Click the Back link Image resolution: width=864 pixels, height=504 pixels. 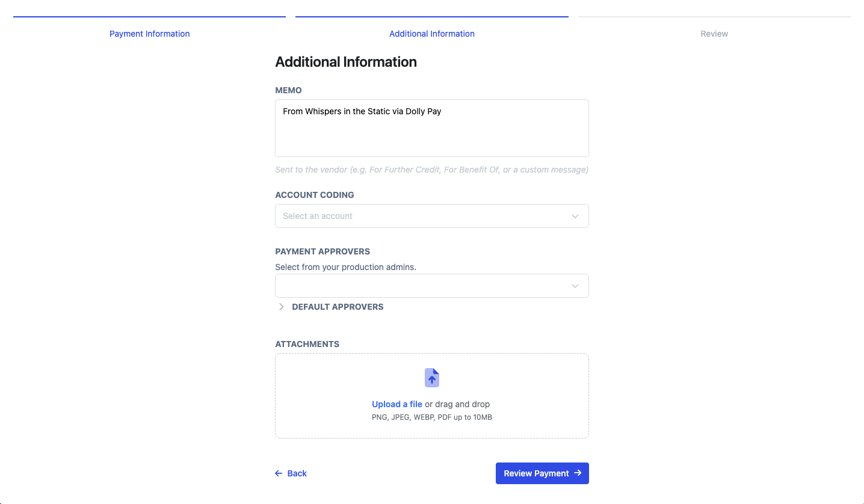(x=297, y=473)
